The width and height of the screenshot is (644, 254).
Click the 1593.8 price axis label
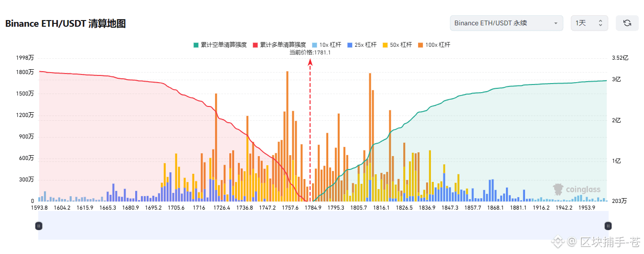pos(39,208)
